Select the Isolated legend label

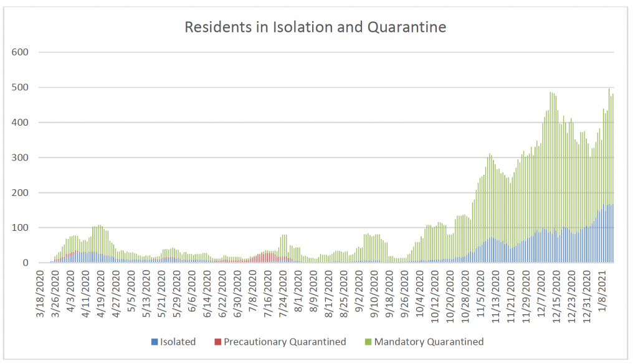tap(177, 342)
